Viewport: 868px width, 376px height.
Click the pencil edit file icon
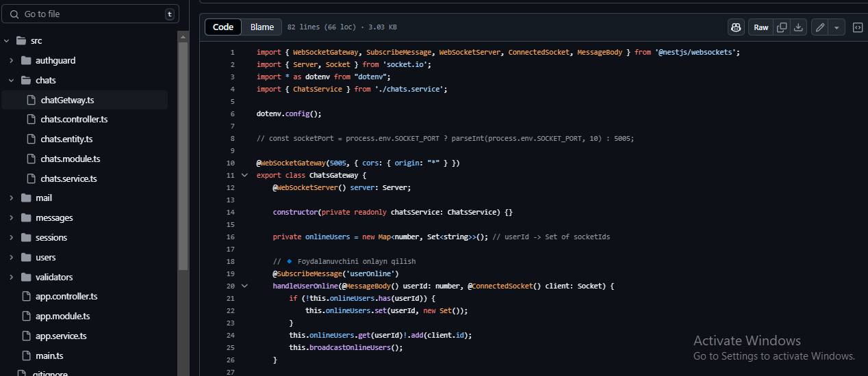pos(820,27)
